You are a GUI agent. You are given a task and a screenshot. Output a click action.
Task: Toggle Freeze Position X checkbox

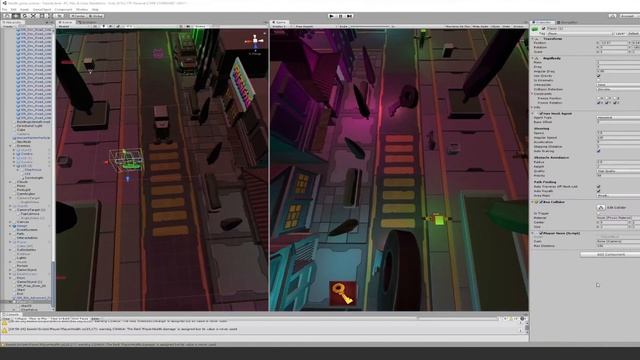point(599,98)
